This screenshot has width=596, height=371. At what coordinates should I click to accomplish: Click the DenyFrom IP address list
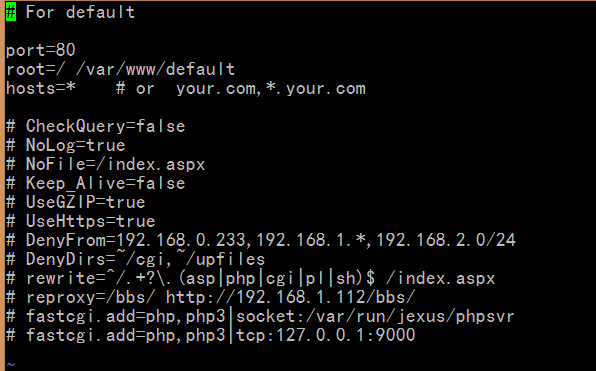click(316, 240)
